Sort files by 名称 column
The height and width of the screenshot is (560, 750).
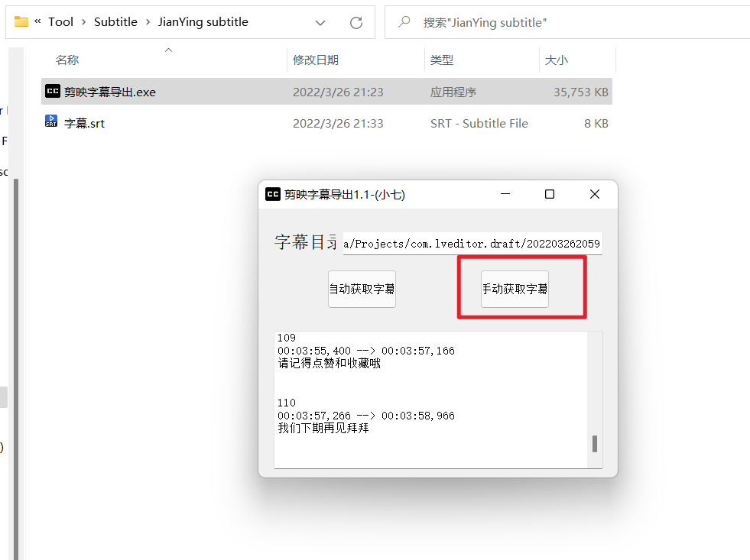coord(67,60)
